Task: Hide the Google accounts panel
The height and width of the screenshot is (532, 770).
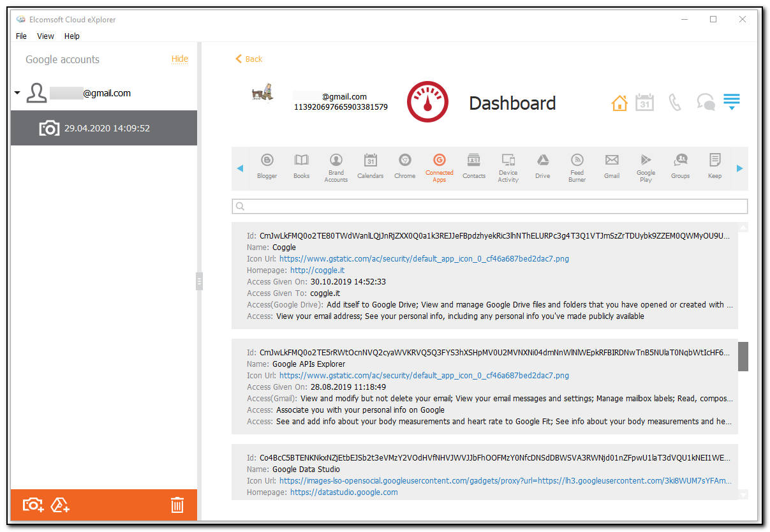Action: [x=179, y=59]
